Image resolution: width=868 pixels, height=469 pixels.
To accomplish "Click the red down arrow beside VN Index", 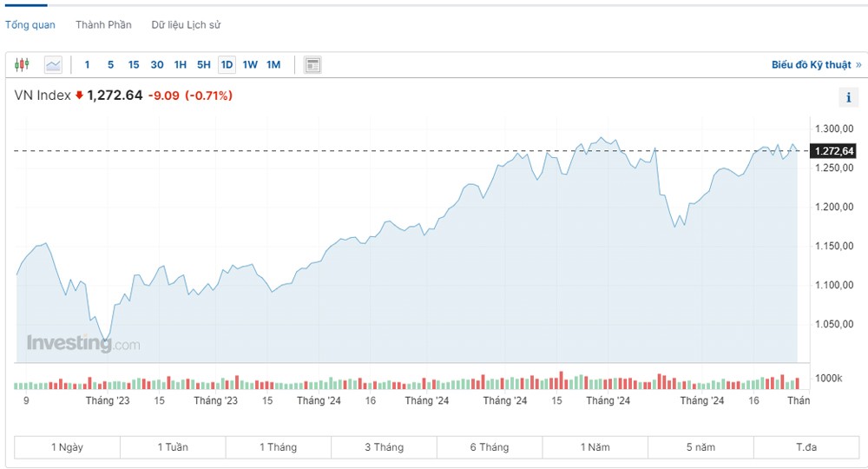I will pos(79,96).
